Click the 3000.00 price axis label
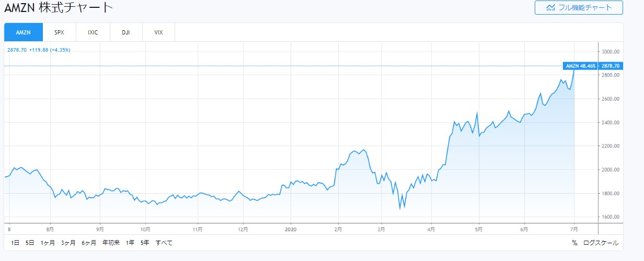Viewport: 644px width, 261px height. pyautogui.click(x=611, y=52)
